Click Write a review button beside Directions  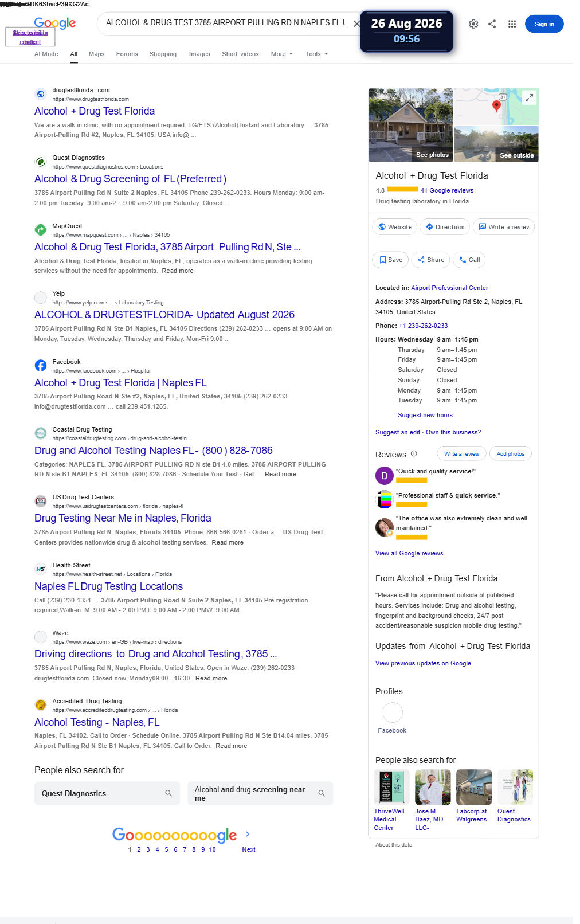[504, 227]
